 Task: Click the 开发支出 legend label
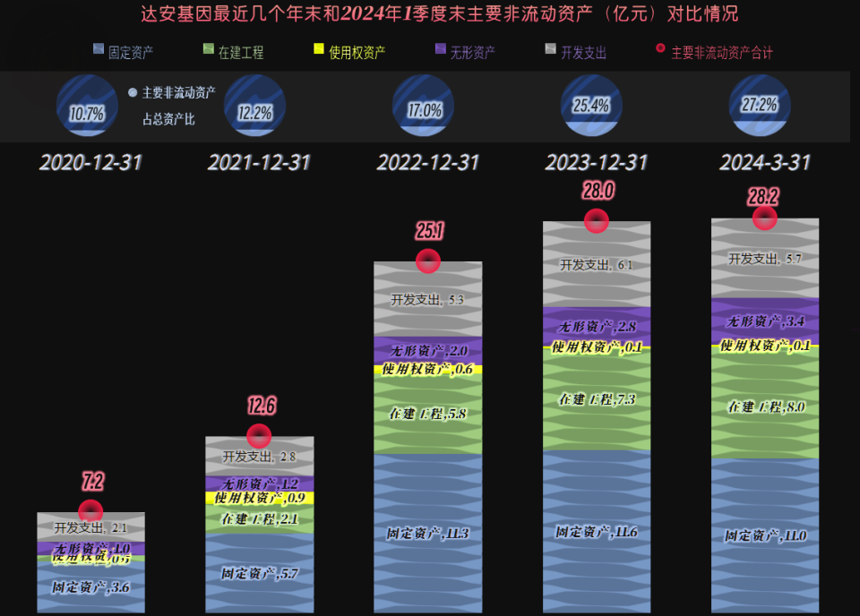point(583,53)
